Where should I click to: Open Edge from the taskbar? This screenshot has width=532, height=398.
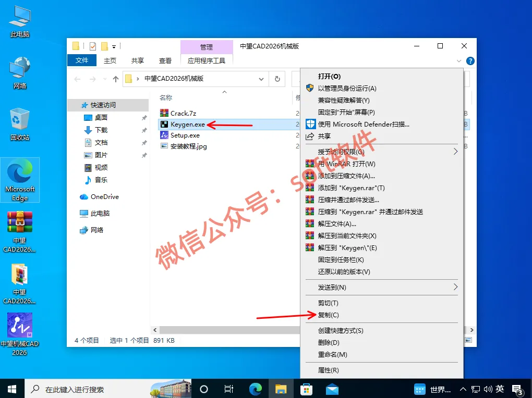point(255,389)
